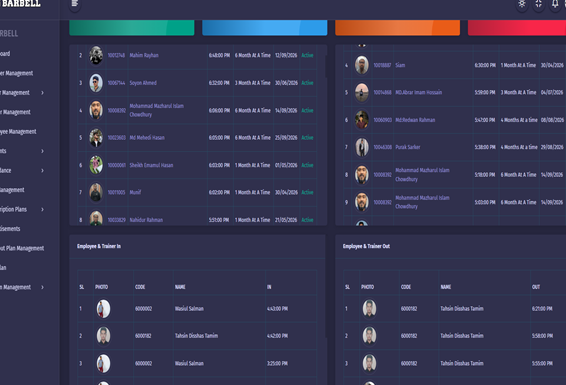Click the Barbell logo in the header
This screenshot has width=566, height=385.
point(21,4)
